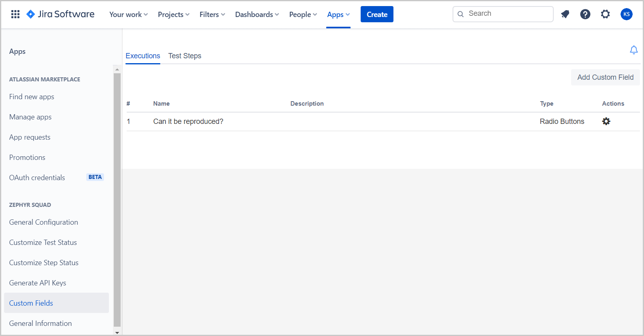Open Generate API Keys

[38, 283]
